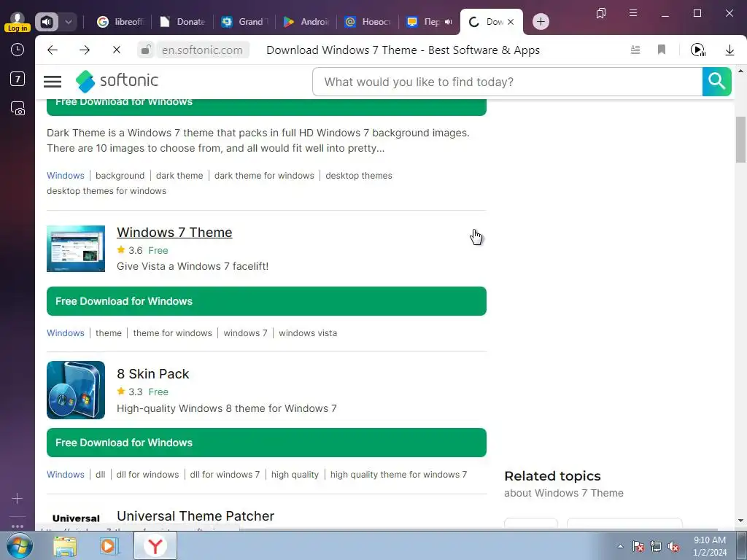
Task: Switch to the Новости mail tab
Action: pos(368,21)
